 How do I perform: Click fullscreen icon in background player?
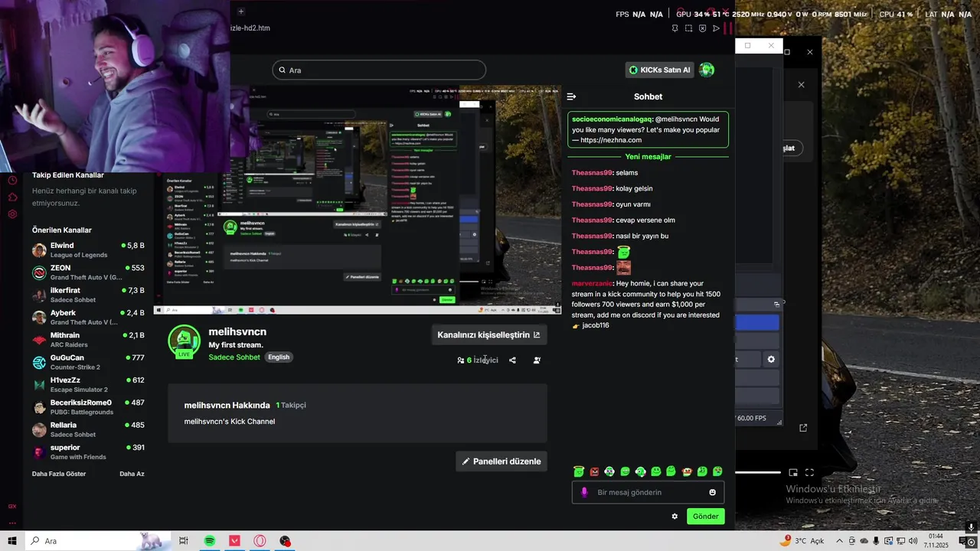(809, 472)
